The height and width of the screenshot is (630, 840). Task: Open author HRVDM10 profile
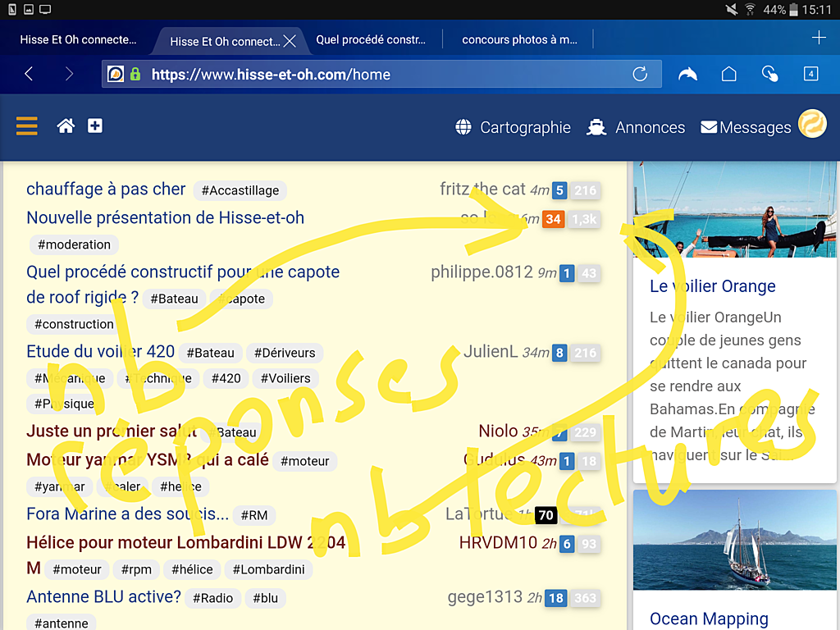coord(498,543)
